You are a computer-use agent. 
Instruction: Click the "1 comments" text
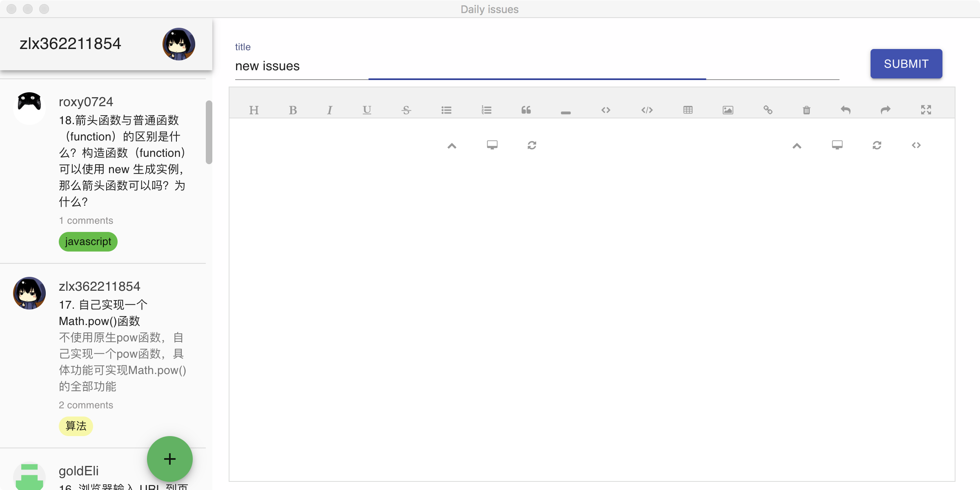86,220
